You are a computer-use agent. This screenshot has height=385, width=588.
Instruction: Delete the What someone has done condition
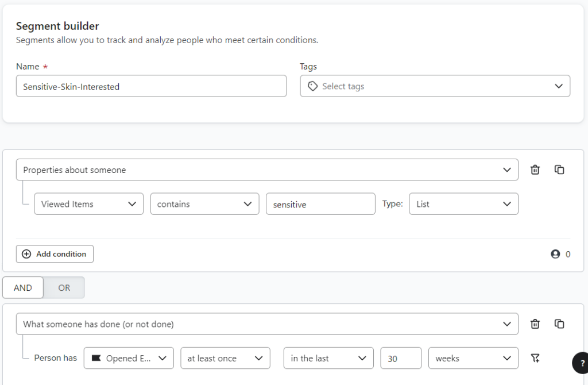535,324
